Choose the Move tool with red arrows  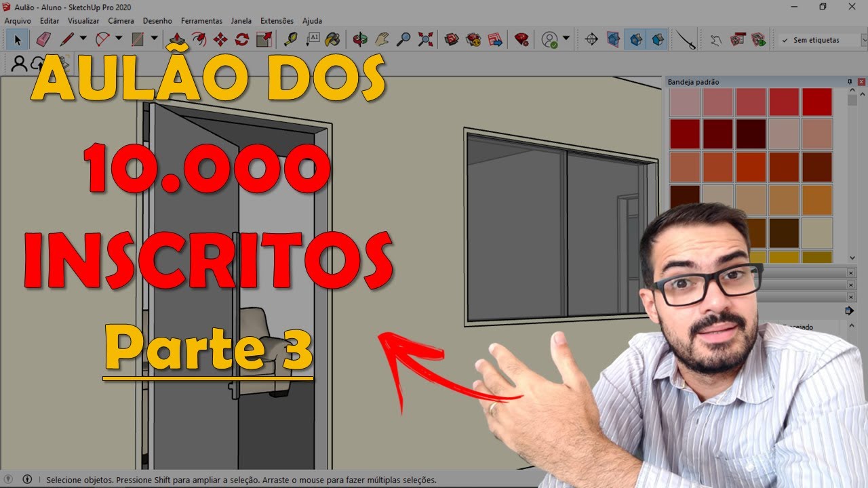220,39
